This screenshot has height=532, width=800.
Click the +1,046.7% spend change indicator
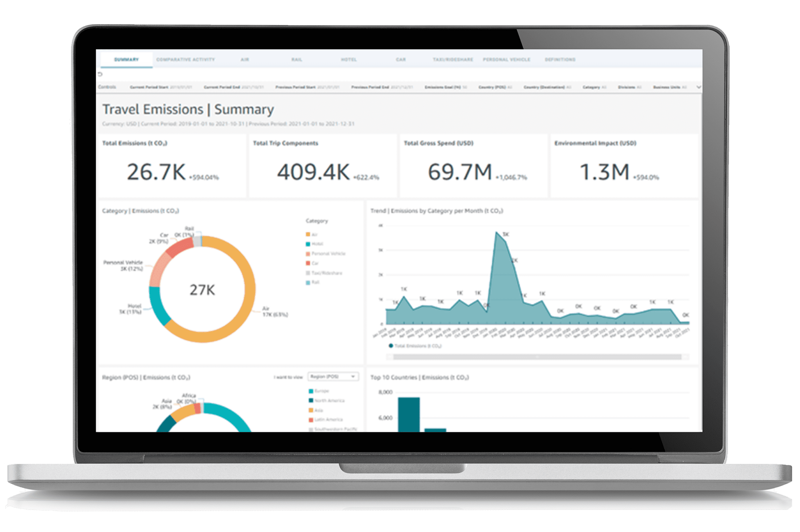[x=511, y=177]
